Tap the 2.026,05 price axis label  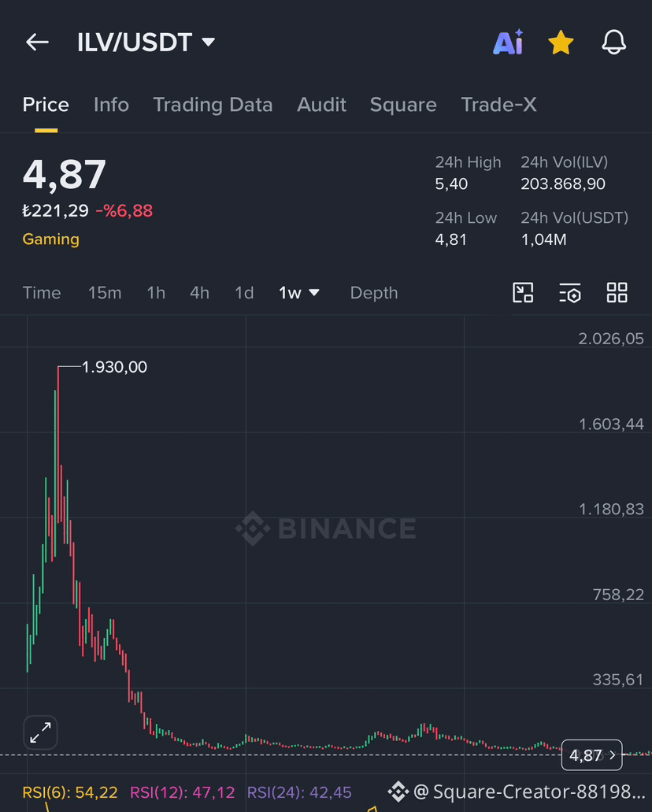tap(611, 339)
